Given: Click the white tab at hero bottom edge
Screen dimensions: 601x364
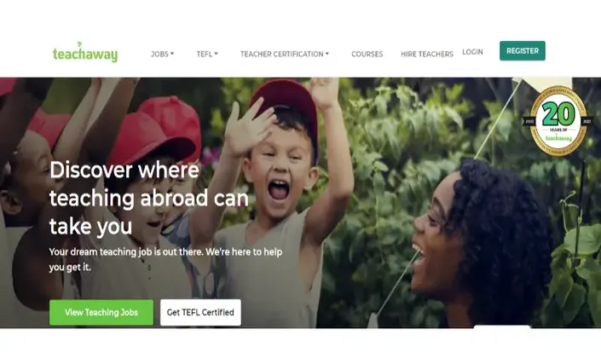Looking at the screenshot, I should 502,326.
